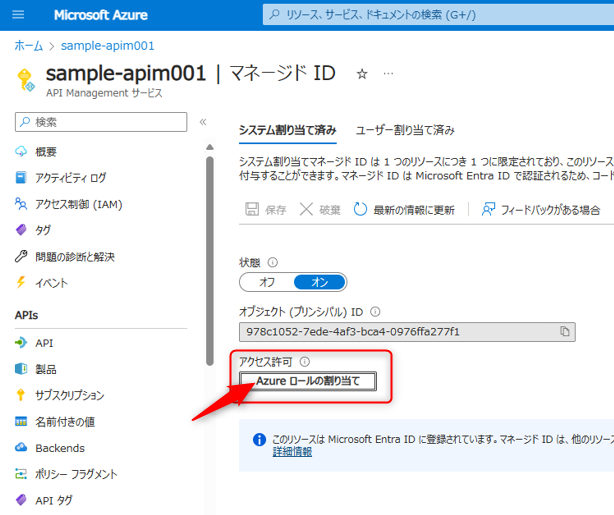Open the hamburger portal menu

click(x=18, y=15)
